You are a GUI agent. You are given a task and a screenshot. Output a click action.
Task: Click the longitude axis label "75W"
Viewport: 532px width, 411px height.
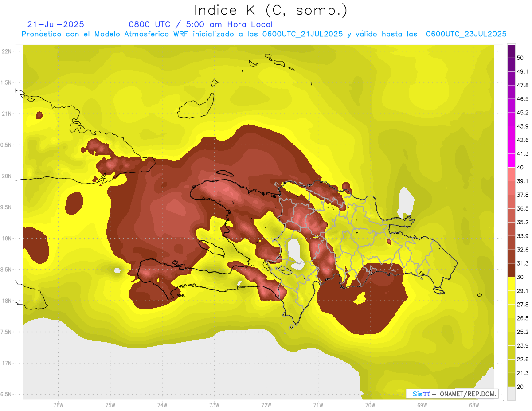coord(110,405)
